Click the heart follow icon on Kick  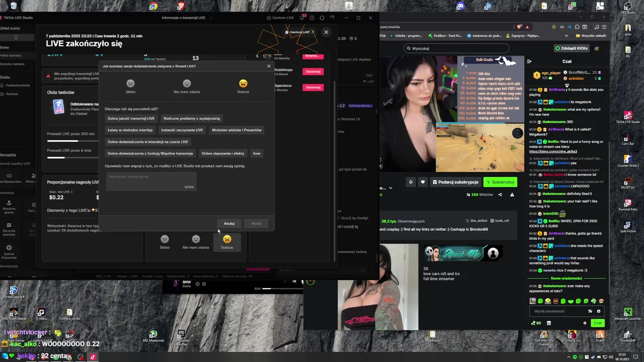coord(423,182)
